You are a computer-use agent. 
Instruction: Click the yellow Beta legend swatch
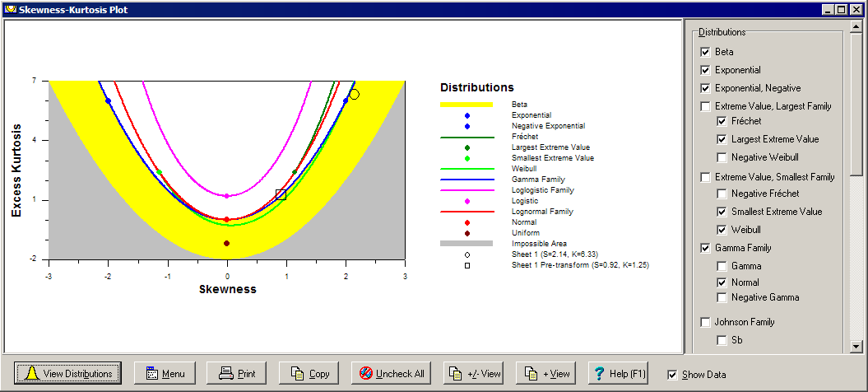466,105
